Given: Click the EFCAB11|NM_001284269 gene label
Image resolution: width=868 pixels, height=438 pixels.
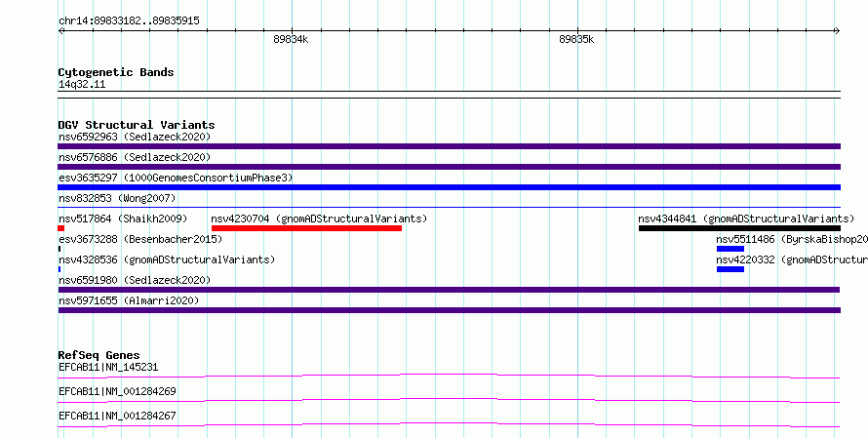Looking at the screenshot, I should (x=117, y=391).
